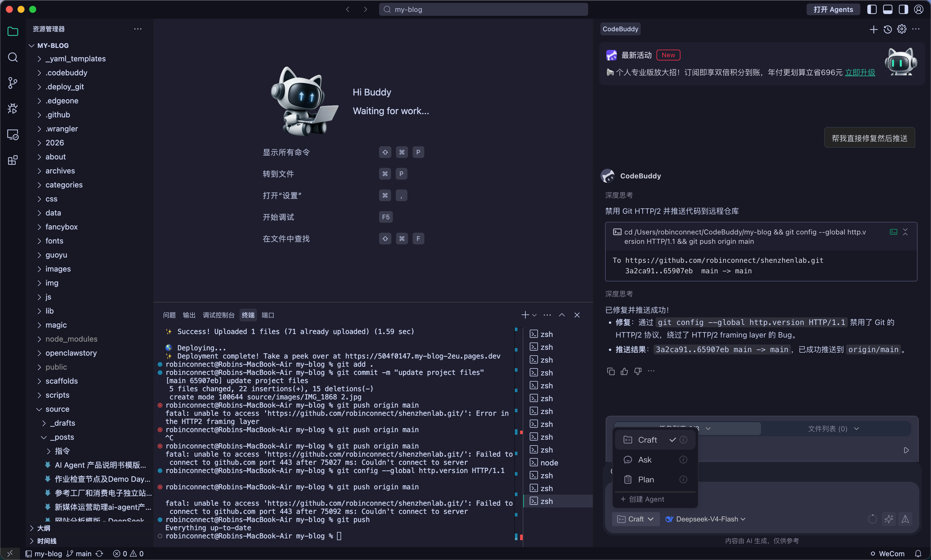Open the Remote Explorer view
The height and width of the screenshot is (560, 931).
(13, 134)
